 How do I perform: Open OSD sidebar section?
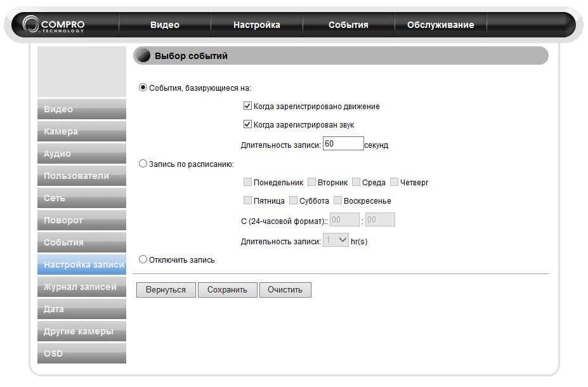(82, 353)
